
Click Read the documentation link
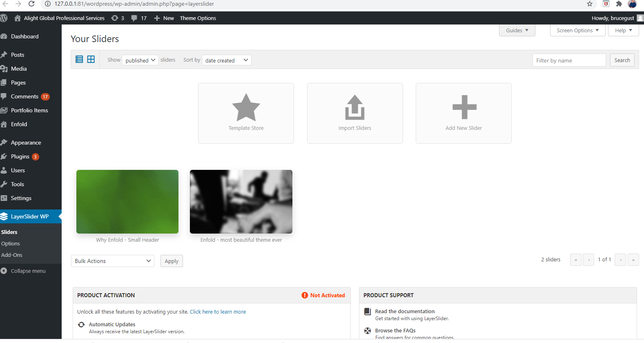(x=405, y=311)
